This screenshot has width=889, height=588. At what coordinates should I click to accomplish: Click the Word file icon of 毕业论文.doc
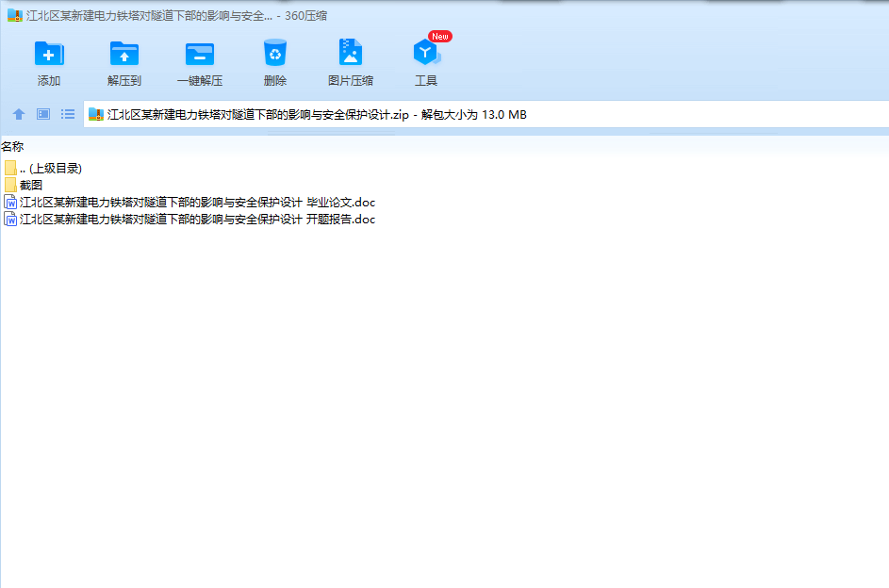tap(10, 203)
